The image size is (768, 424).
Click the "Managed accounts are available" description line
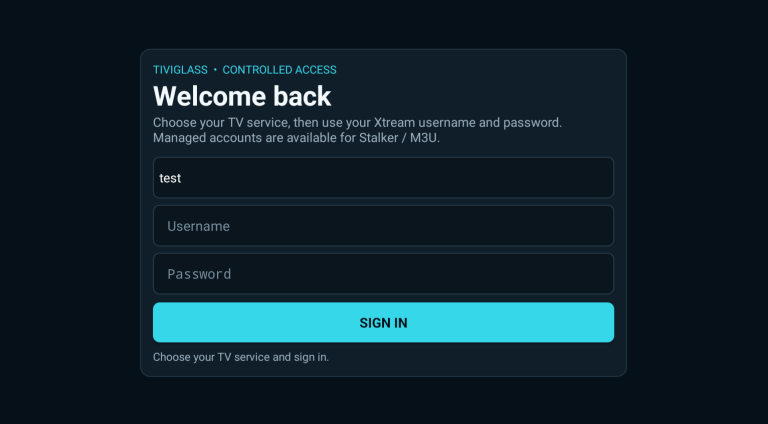click(296, 138)
